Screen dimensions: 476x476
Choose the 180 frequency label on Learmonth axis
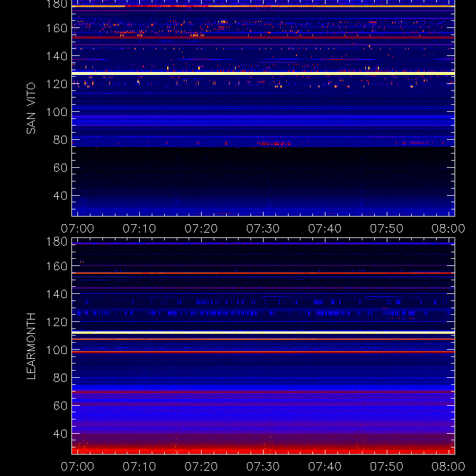(x=57, y=242)
